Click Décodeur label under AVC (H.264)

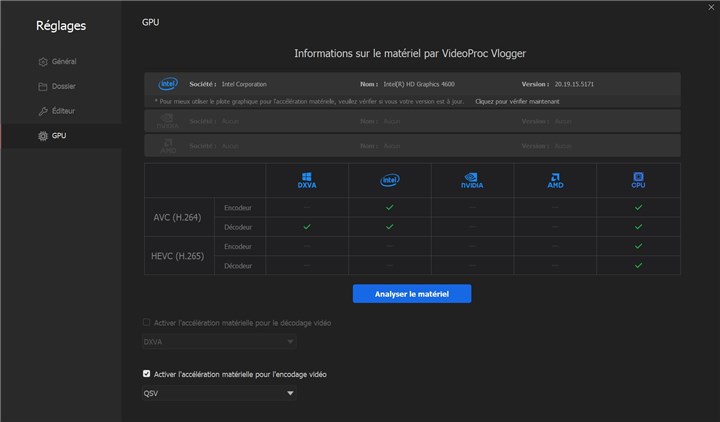click(x=238, y=227)
